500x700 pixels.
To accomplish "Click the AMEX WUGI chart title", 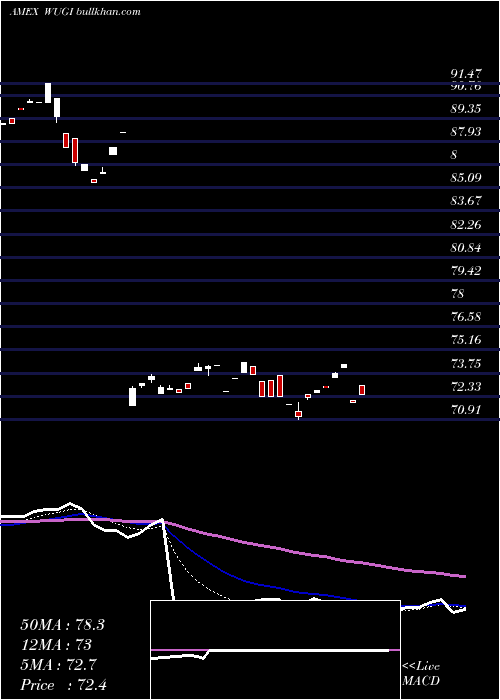I will click(75, 11).
